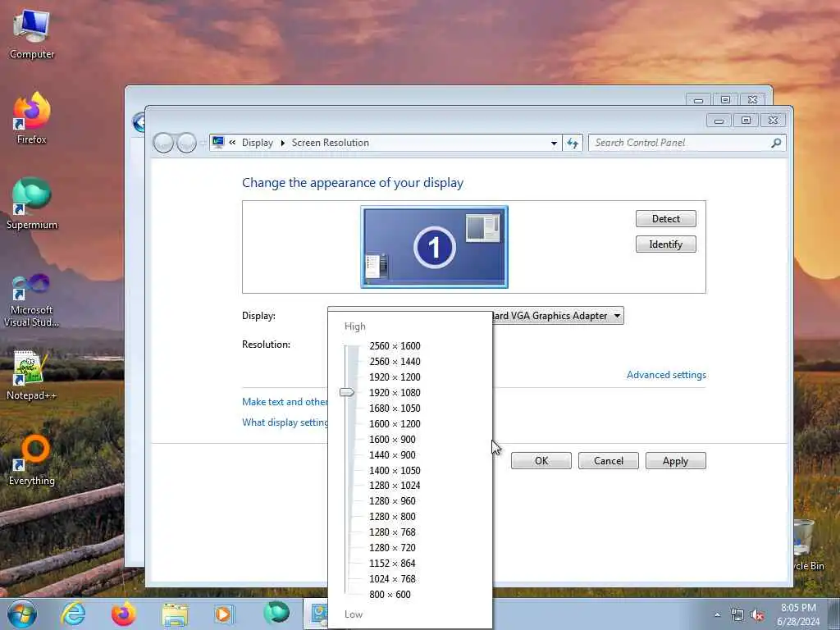Click the OK button
This screenshot has height=630, width=840.
(x=541, y=461)
